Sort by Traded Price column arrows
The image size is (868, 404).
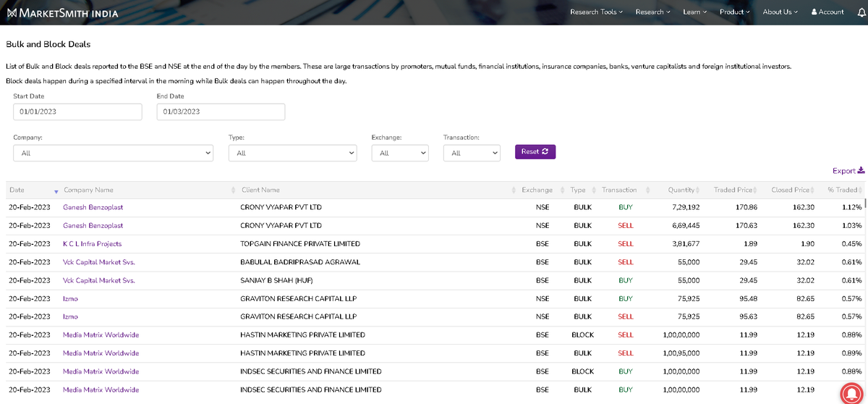point(756,190)
